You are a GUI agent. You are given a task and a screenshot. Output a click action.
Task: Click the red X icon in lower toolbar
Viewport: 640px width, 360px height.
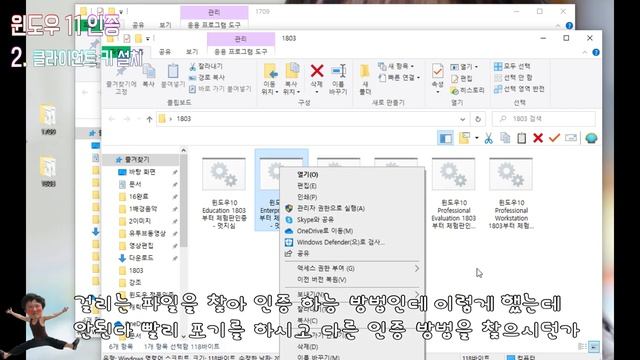(x=538, y=138)
